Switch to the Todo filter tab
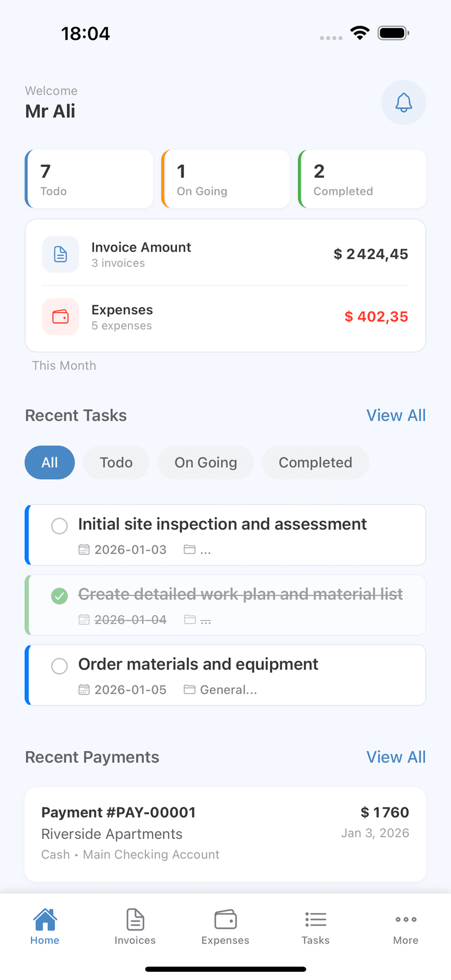 [116, 462]
